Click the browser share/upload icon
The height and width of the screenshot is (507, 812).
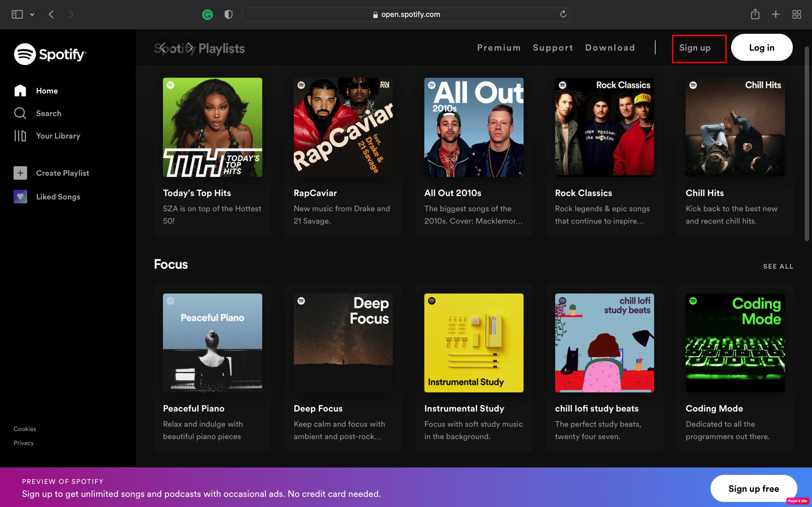(755, 14)
